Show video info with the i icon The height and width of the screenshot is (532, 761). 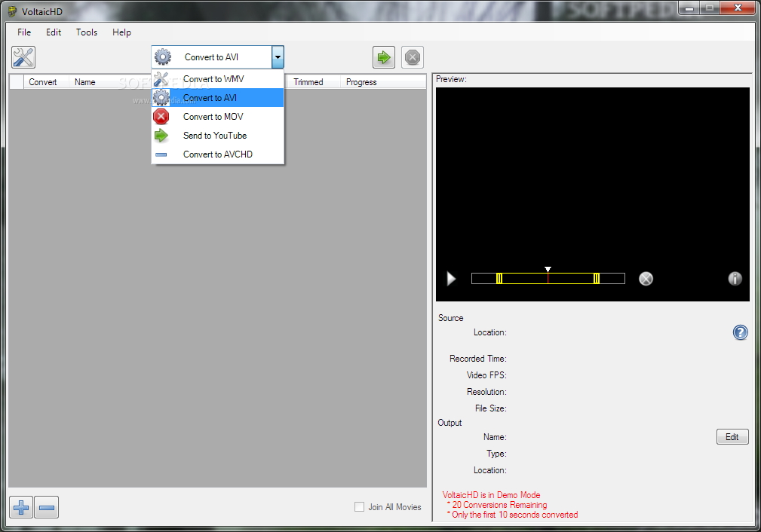click(735, 278)
